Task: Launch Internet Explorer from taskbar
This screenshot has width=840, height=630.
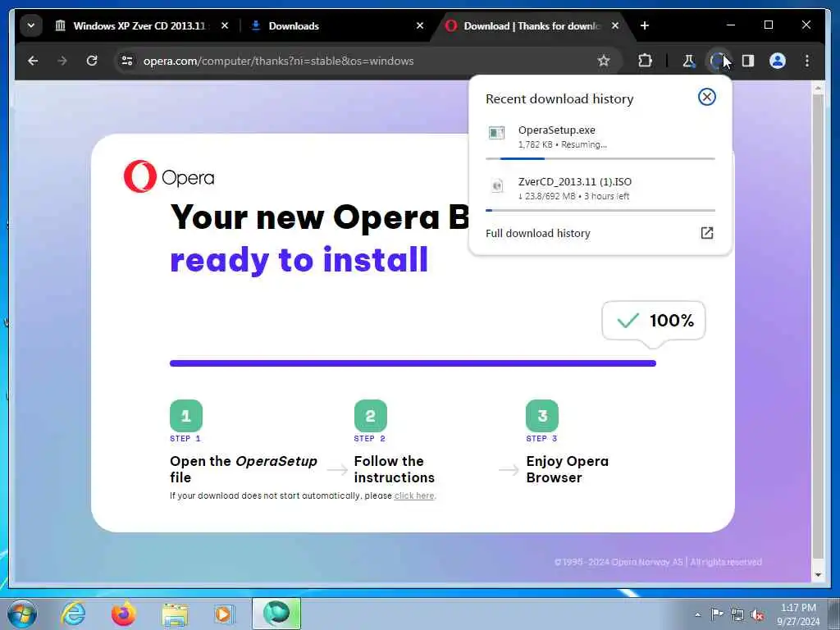Action: tap(72, 614)
